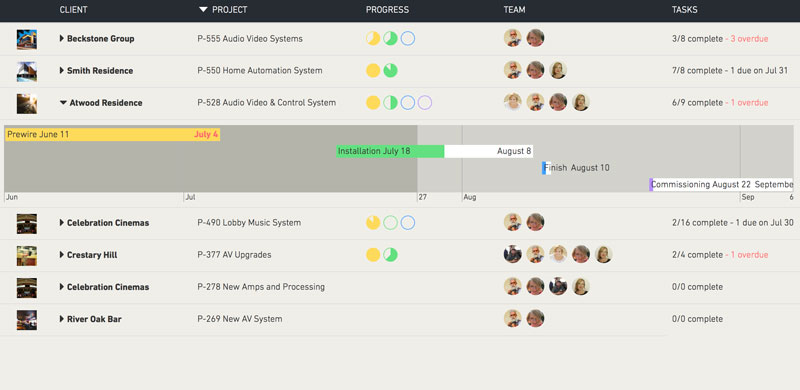Click second team avatar in Beckstone Group row
Viewport: 800px width, 390px height.
coord(535,38)
